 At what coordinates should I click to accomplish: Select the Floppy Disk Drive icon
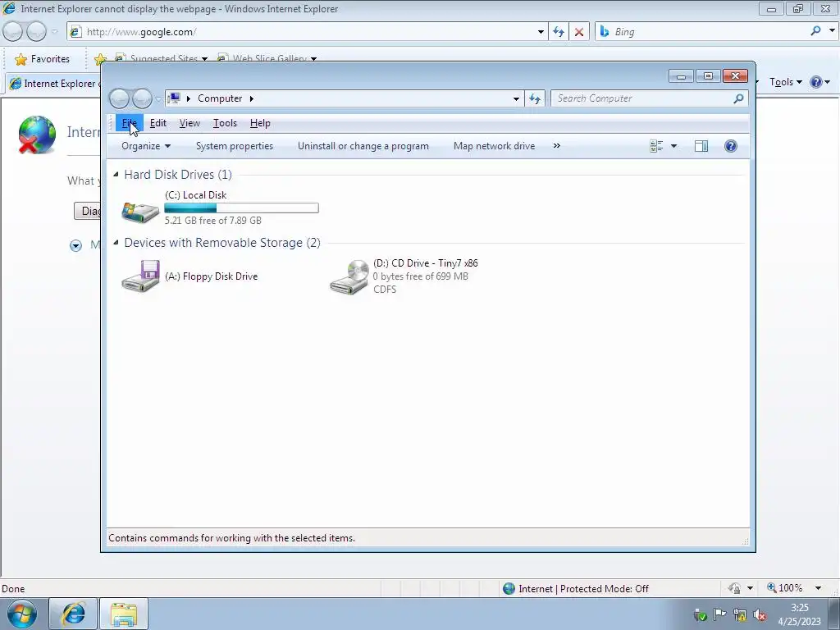(x=140, y=276)
